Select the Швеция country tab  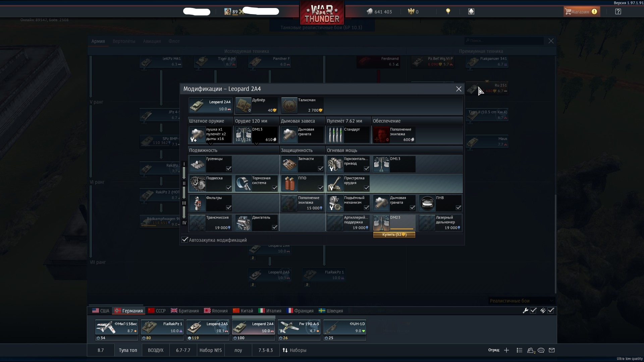click(331, 311)
